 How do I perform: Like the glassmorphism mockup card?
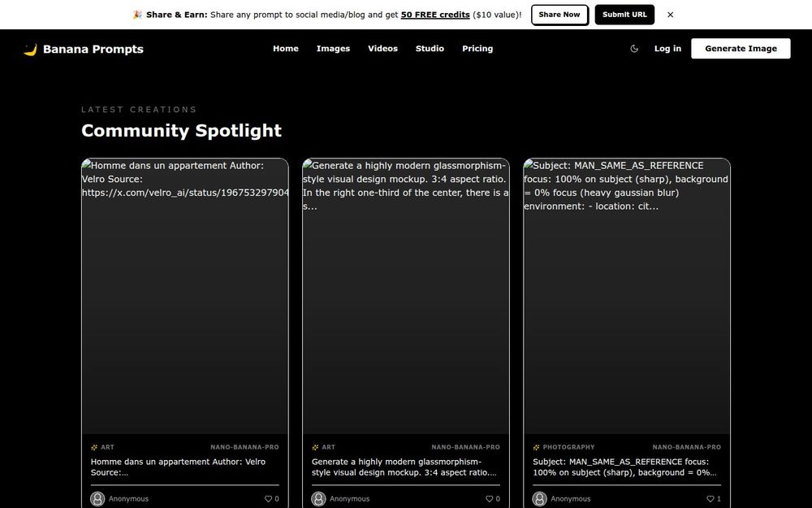click(x=490, y=499)
